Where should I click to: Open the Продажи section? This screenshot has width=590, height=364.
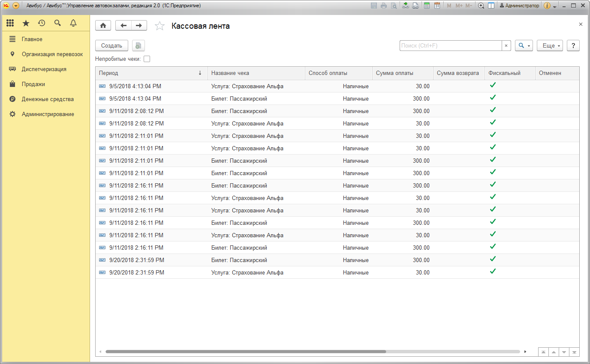[33, 84]
